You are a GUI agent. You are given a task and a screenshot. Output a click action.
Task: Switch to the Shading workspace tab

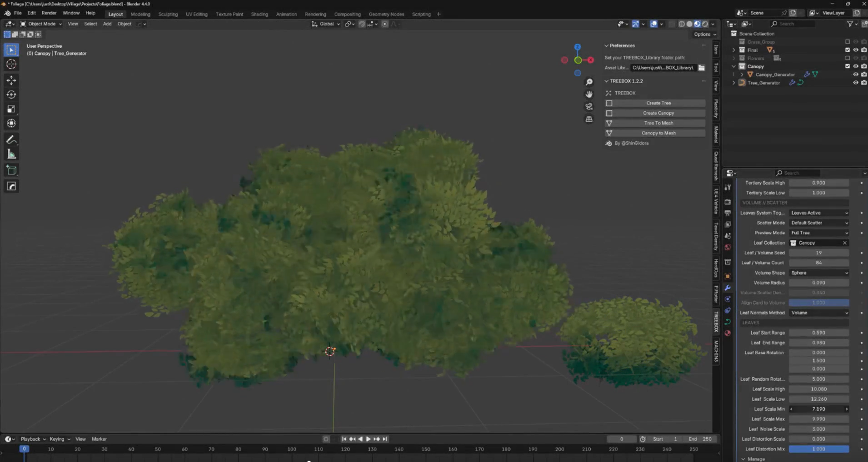pyautogui.click(x=259, y=14)
